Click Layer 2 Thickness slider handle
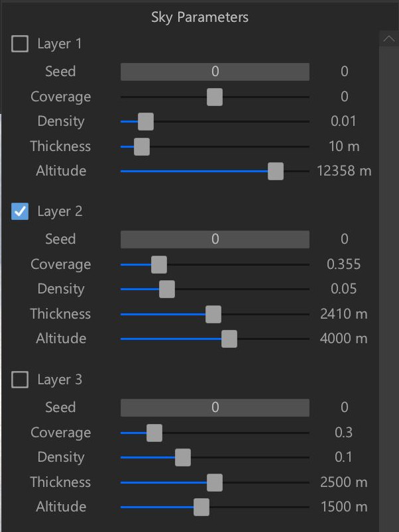 click(x=213, y=314)
